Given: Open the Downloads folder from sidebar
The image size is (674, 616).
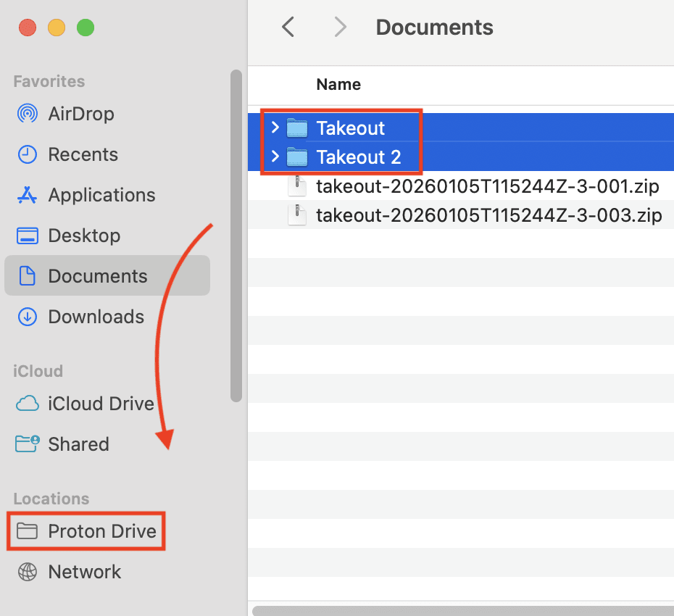Looking at the screenshot, I should pos(96,317).
